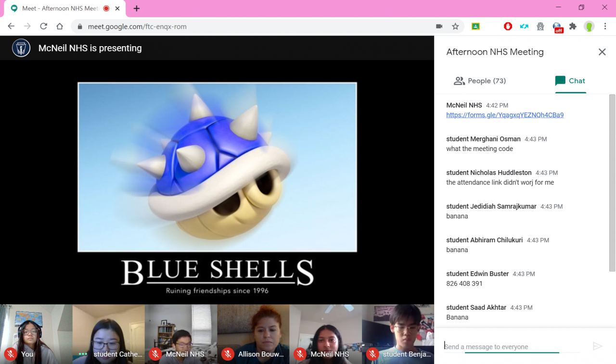This screenshot has width=616, height=364.
Task: Click the McNeil NHS presenter logo icon
Action: [x=21, y=48]
